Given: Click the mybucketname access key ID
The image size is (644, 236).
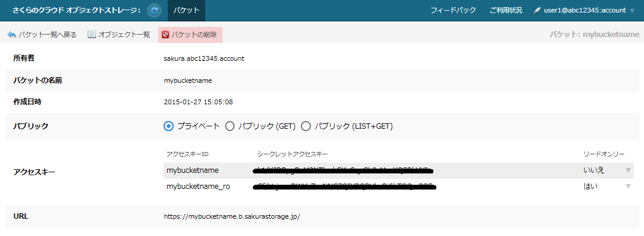Looking at the screenshot, I should click(x=193, y=170).
